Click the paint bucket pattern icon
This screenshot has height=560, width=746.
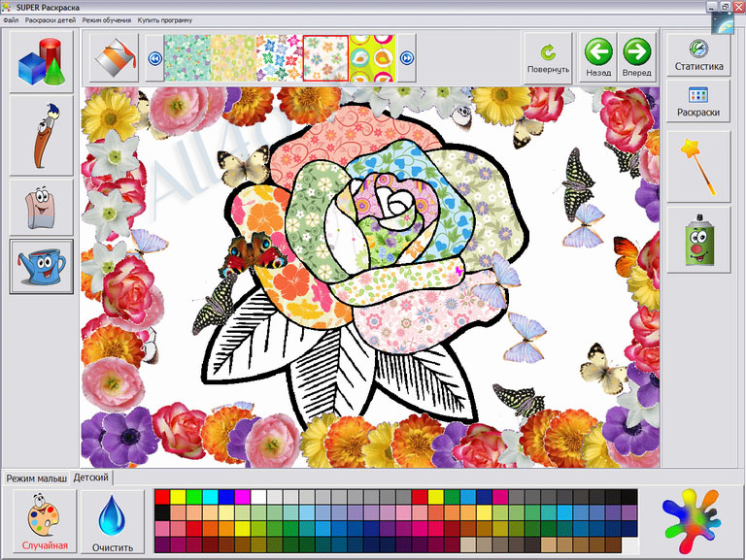click(x=114, y=58)
